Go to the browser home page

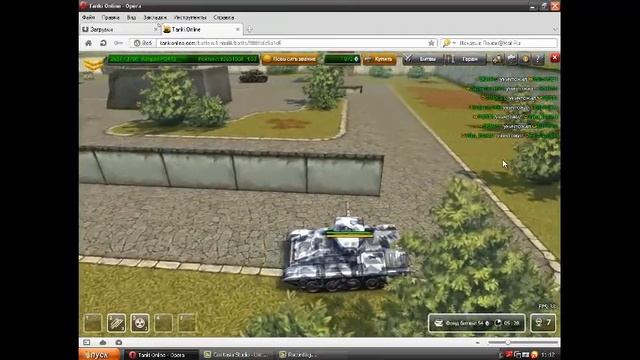(x=89, y=43)
